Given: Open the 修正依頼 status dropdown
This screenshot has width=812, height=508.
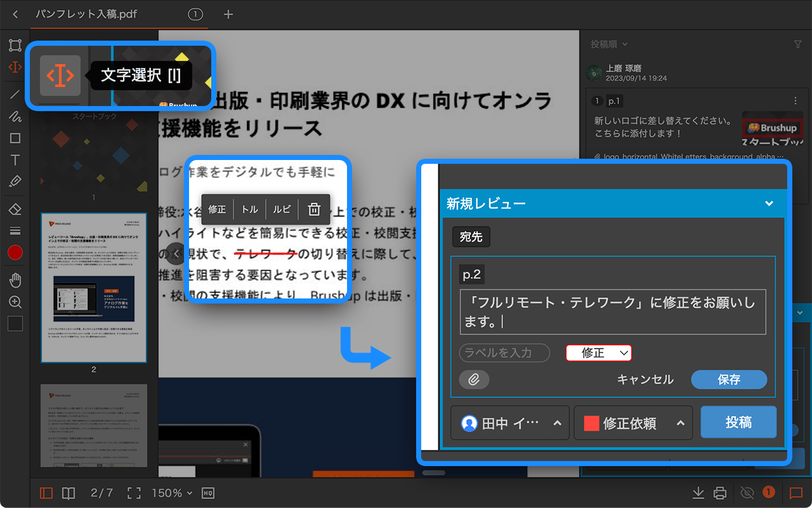Looking at the screenshot, I should point(632,423).
